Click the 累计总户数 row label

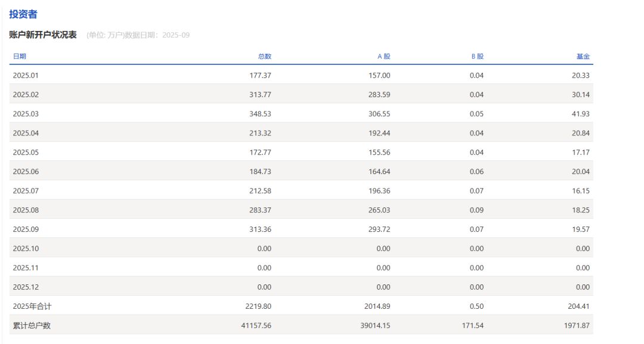[x=32, y=326]
